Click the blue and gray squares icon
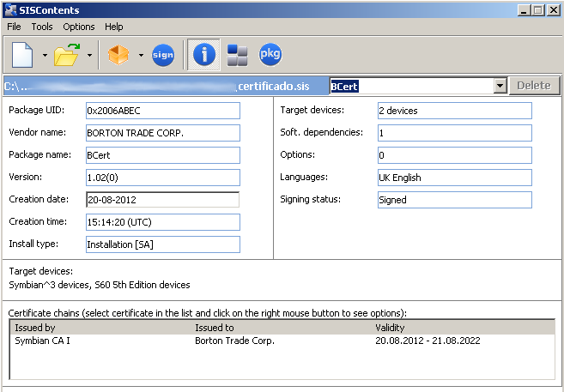Viewport: 564px width, 392px height. pyautogui.click(x=238, y=55)
